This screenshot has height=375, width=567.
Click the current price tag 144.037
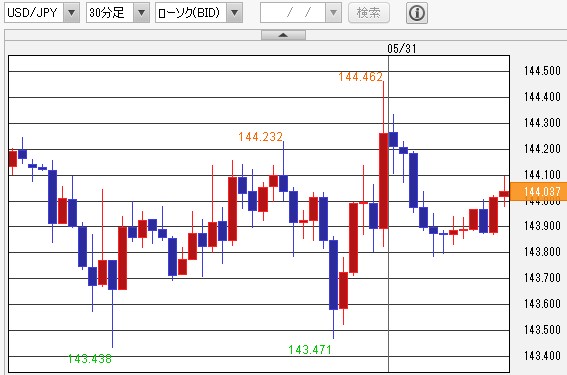[538, 191]
